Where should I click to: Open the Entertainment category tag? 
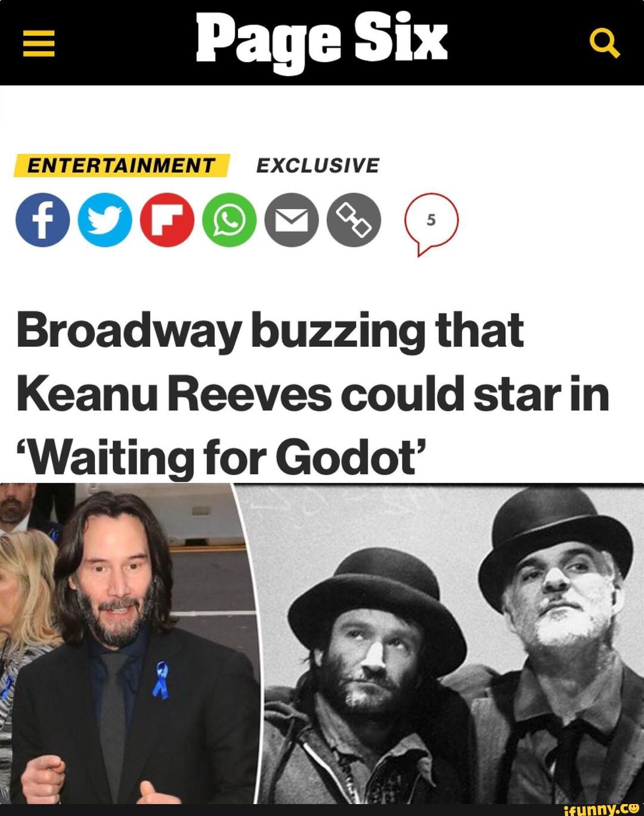click(122, 165)
